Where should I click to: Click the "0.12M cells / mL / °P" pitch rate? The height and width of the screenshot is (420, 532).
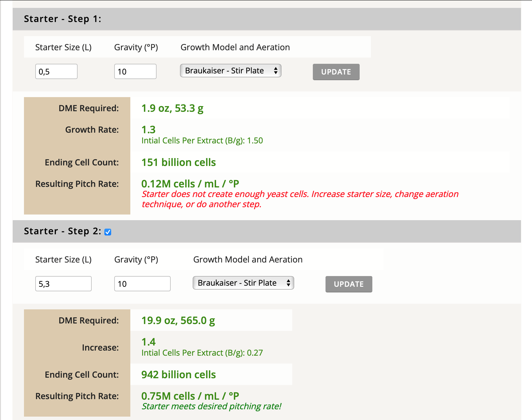tap(190, 184)
